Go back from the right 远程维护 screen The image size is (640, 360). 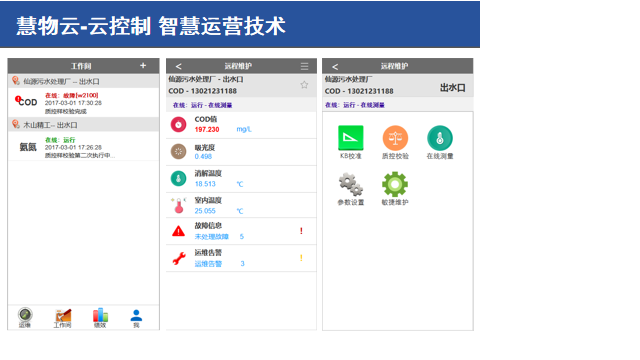click(335, 67)
